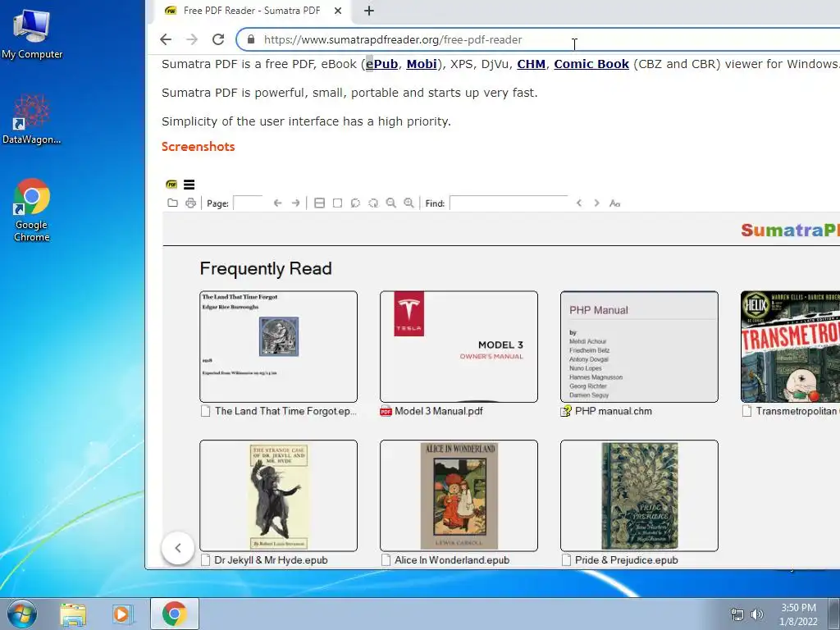Viewport: 840px width, 630px height.
Task: Click the Frequently Read heading
Action: tap(266, 268)
